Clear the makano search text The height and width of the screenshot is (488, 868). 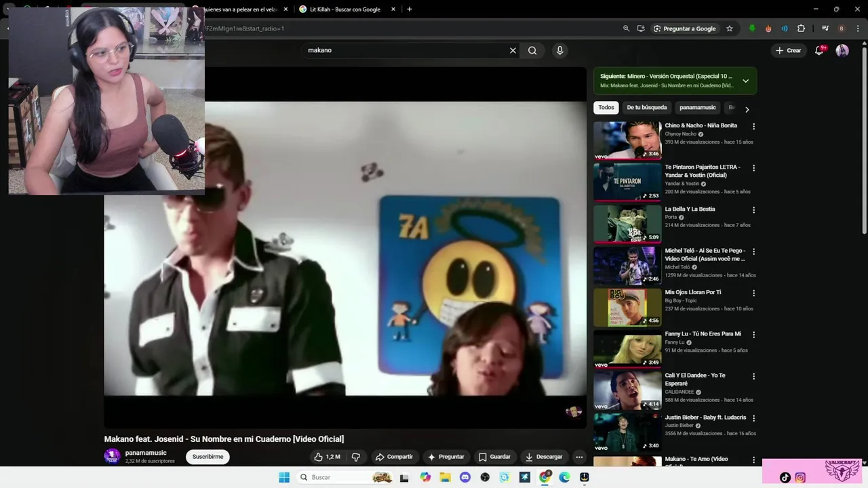513,50
